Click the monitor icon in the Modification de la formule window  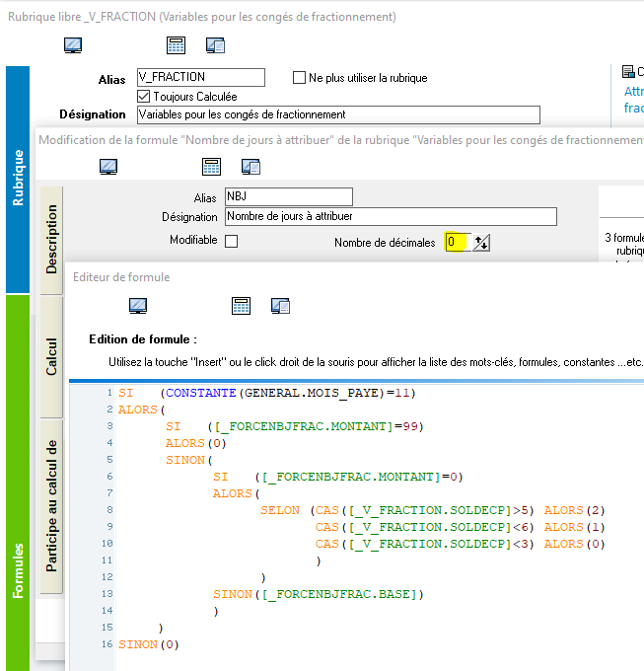point(109,167)
